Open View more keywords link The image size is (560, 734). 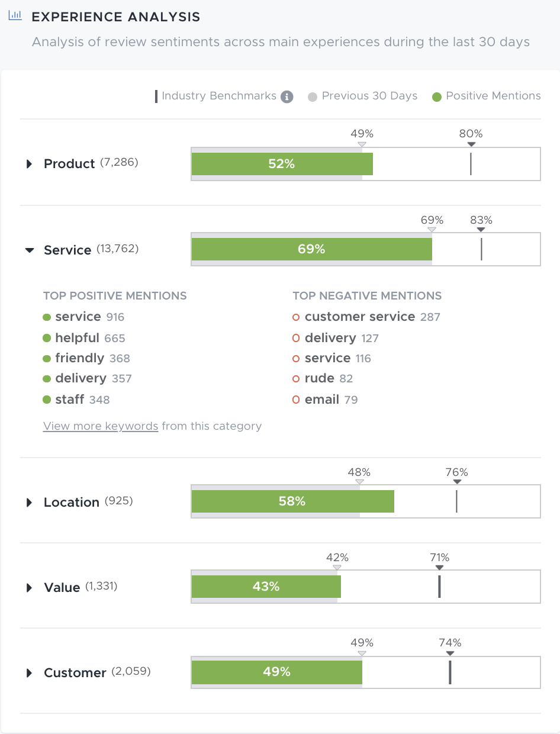click(101, 426)
